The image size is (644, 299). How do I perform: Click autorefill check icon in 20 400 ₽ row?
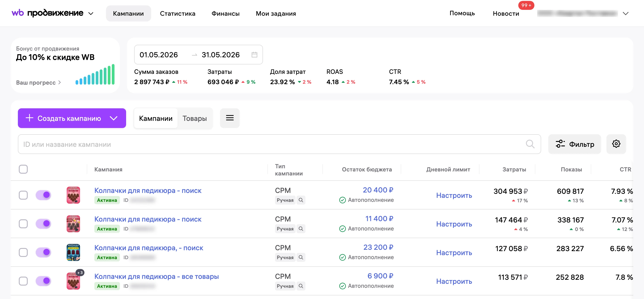click(342, 200)
